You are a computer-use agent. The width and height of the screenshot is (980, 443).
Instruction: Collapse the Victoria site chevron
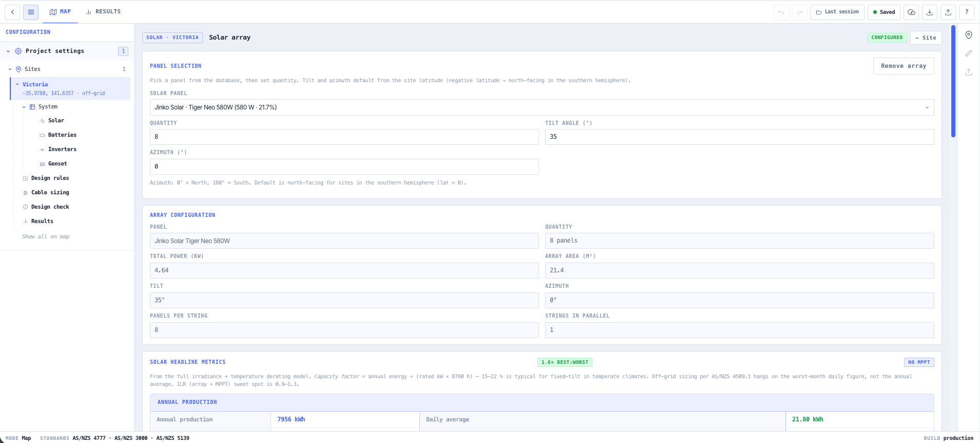coord(17,84)
